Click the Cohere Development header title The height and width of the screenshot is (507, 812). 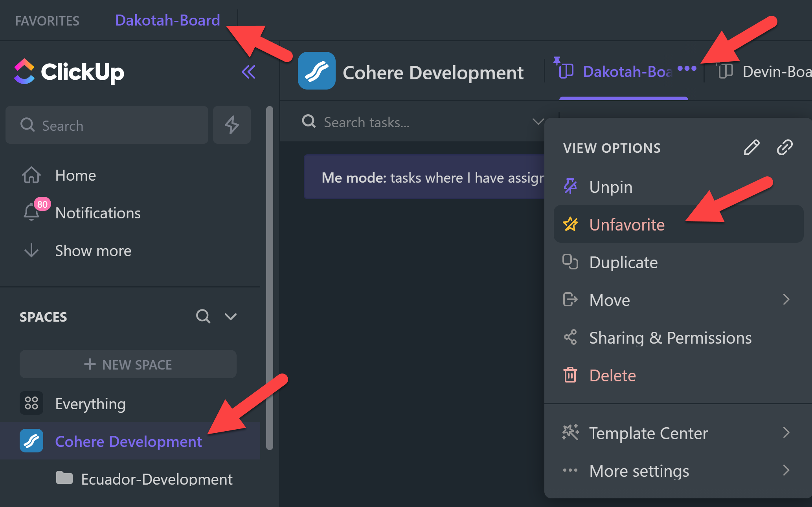tap(433, 73)
